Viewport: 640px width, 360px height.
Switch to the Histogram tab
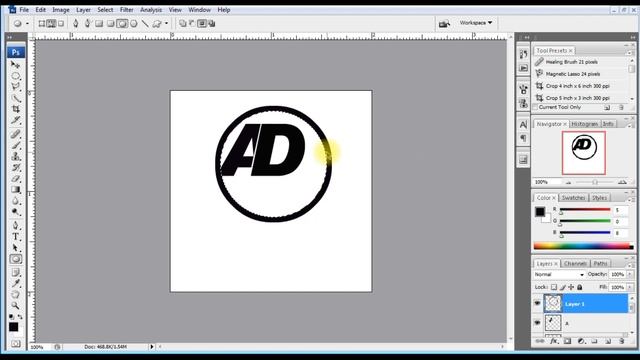[x=584, y=124]
